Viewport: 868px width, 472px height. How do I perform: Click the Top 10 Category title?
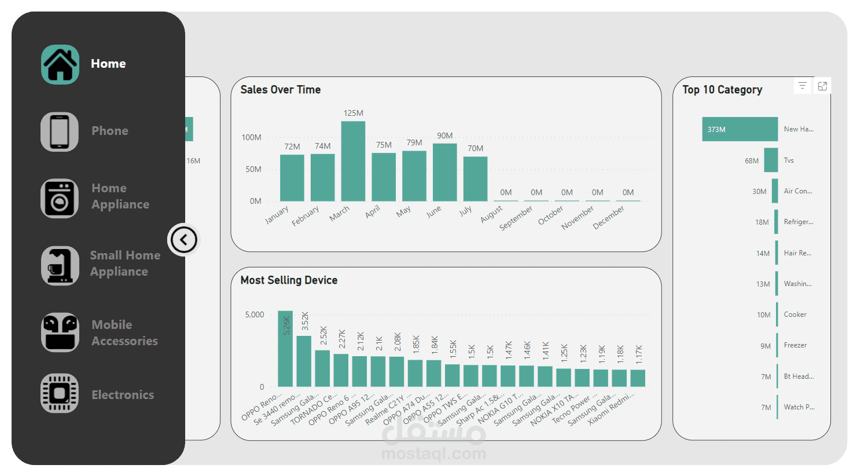click(x=722, y=90)
